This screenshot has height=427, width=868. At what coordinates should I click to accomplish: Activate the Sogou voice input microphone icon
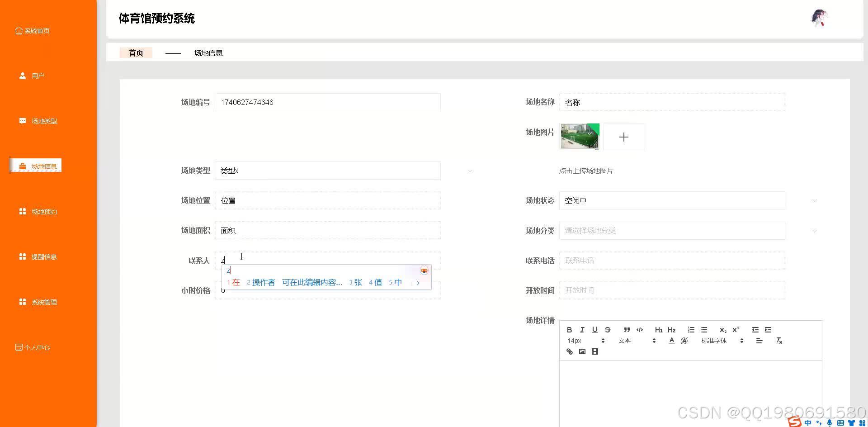tap(830, 422)
